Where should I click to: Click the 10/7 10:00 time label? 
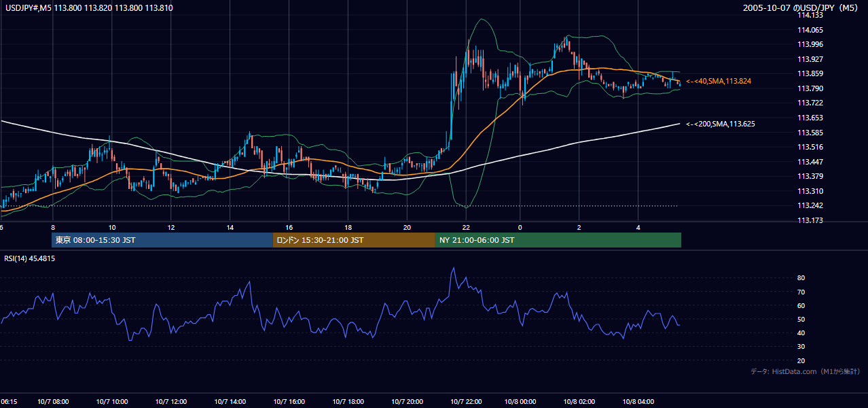pos(112,401)
